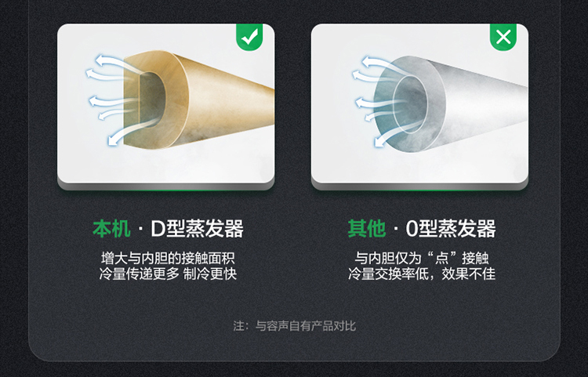Select the 0型蒸发器 heading text
This screenshot has width=588, height=377.
pyautogui.click(x=450, y=229)
